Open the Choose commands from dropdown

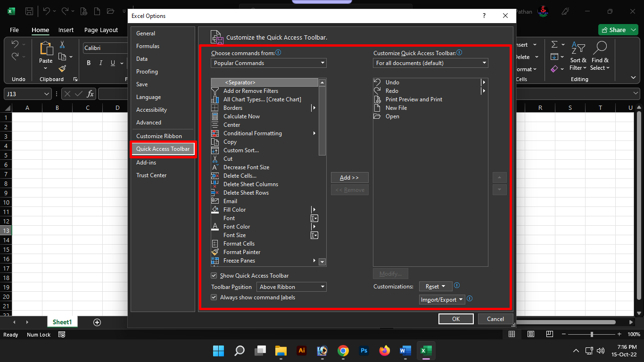[x=269, y=63]
